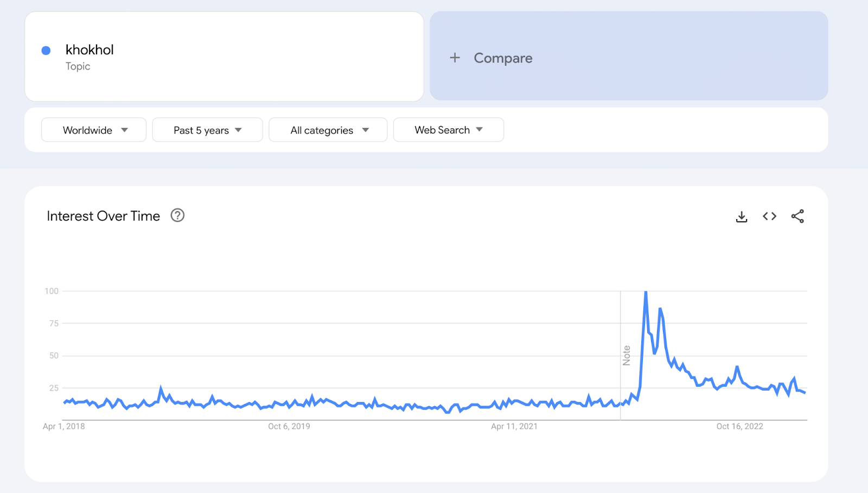Edit the khokhol search term
The height and width of the screenshot is (493, 868).
pos(90,50)
